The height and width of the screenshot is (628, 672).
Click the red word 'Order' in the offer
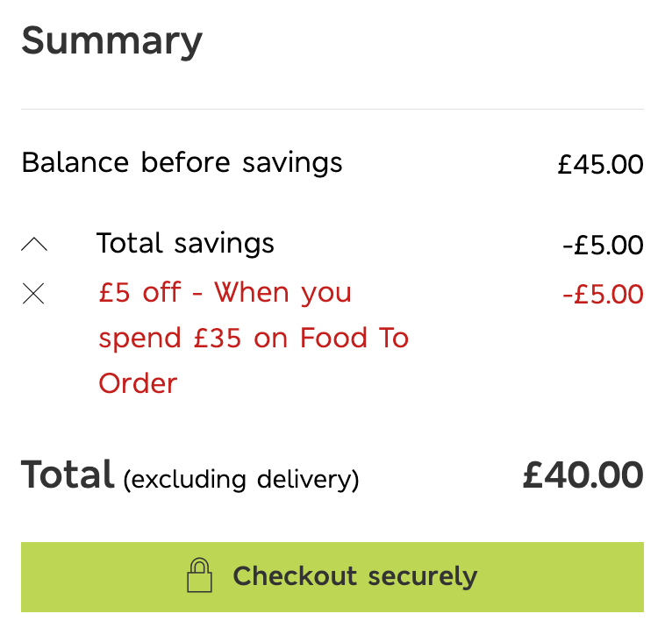138,383
